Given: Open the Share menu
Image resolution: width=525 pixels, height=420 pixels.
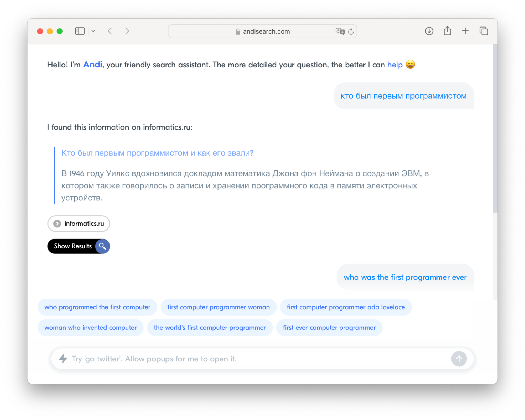Looking at the screenshot, I should coord(447,31).
